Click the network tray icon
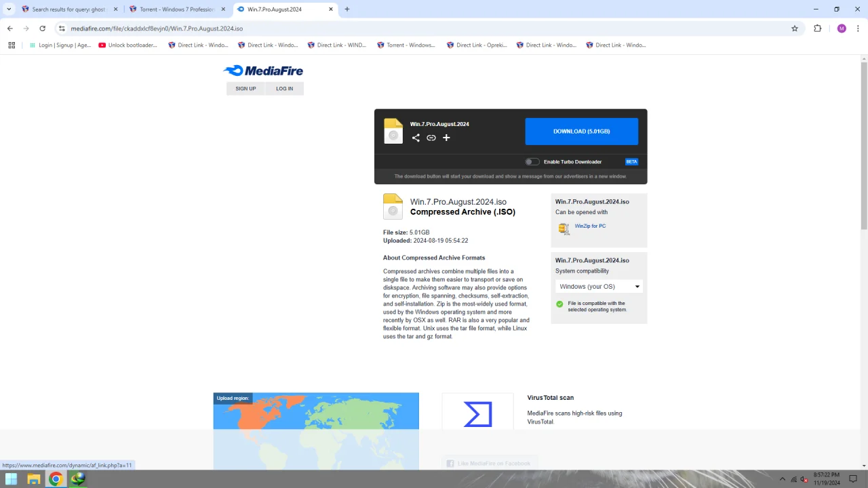 pos(794,479)
